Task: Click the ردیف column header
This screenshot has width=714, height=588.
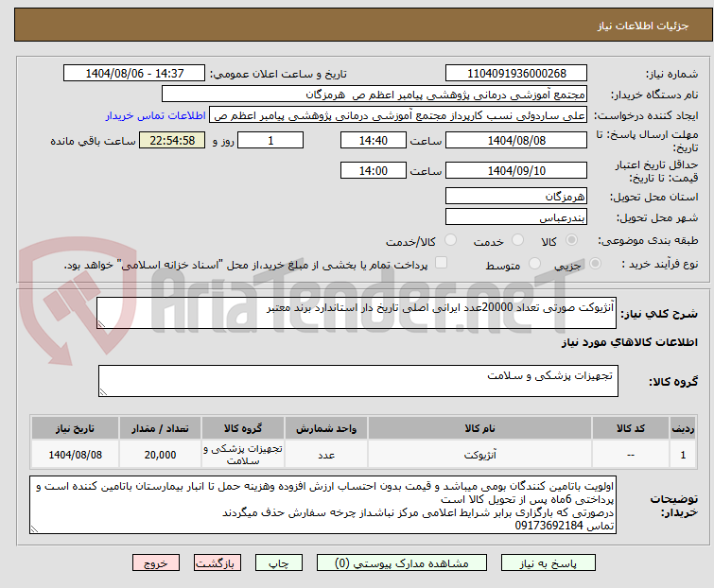Action: 683,428
